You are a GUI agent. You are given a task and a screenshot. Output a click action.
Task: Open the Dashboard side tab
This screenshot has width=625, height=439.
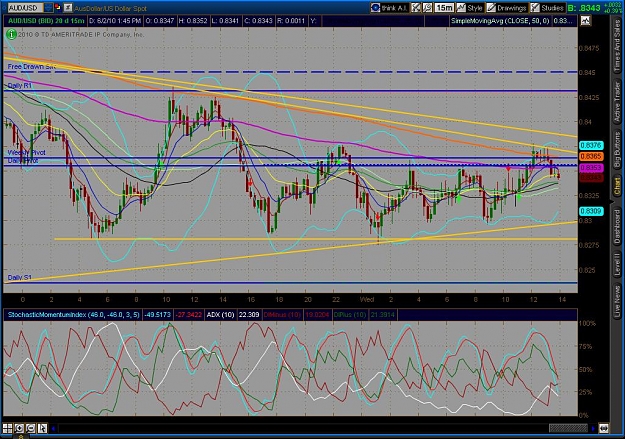(x=617, y=228)
